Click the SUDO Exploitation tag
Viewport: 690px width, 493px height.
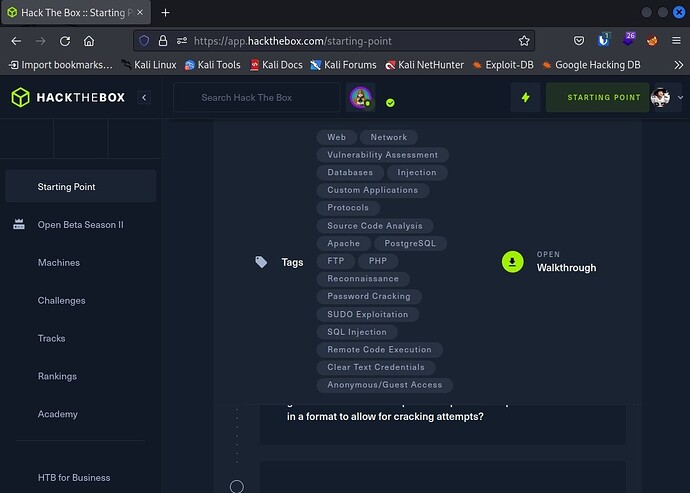(367, 314)
